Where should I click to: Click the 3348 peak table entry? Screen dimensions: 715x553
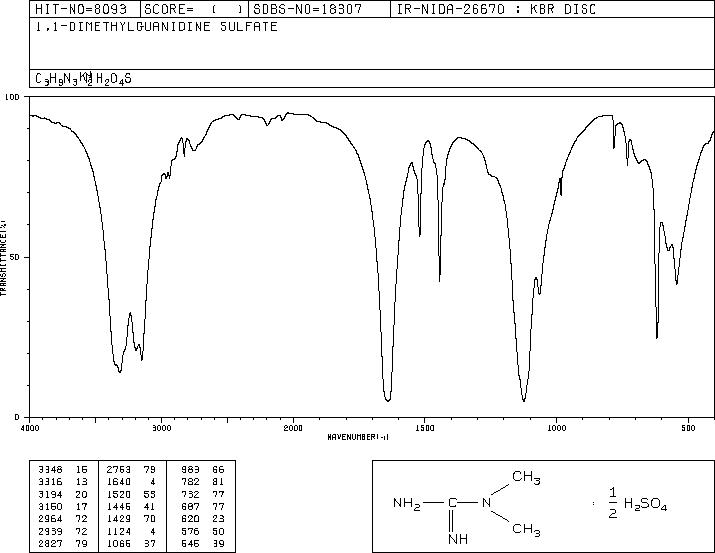click(x=63, y=470)
